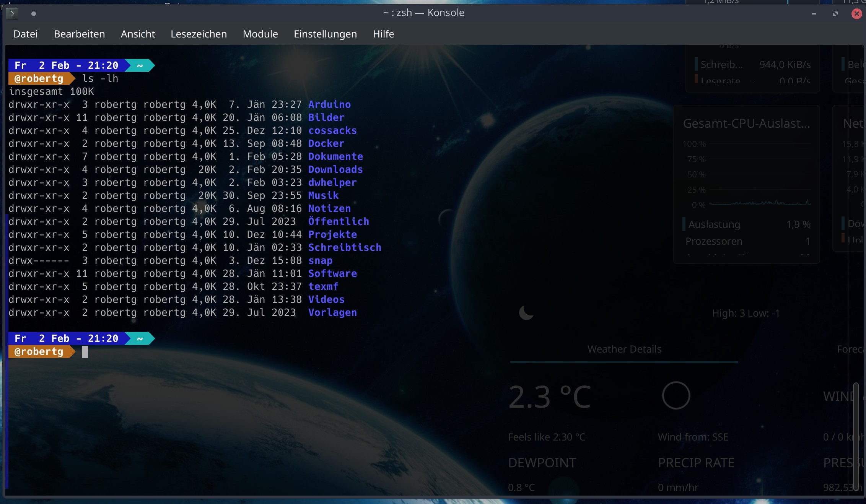Viewport: 866px width, 504px height.
Task: Click the Bilder directory name
Action: (326, 117)
